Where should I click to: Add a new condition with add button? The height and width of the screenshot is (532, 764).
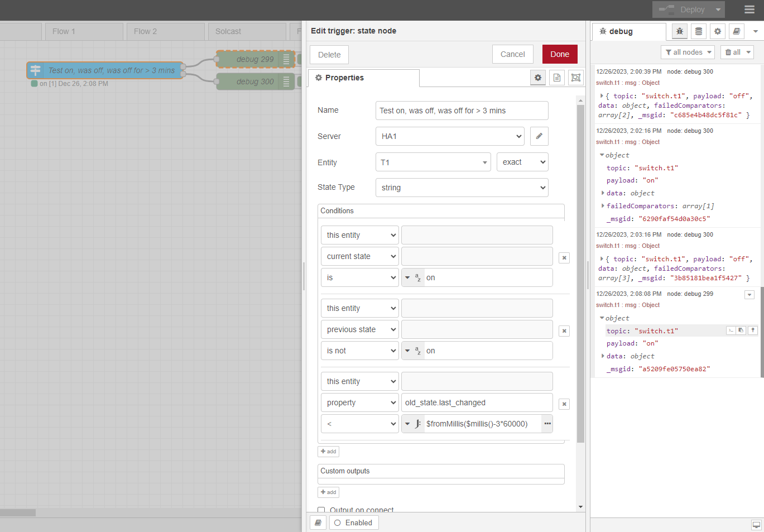click(329, 452)
